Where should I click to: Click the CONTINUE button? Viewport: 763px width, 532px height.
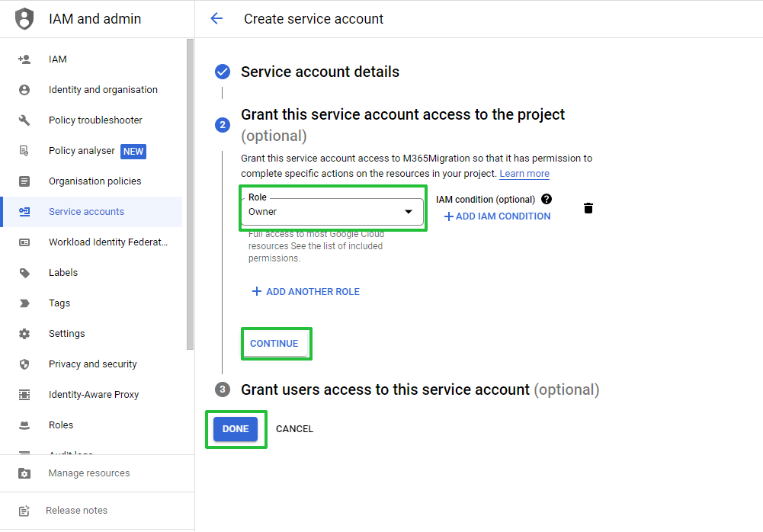tap(274, 344)
